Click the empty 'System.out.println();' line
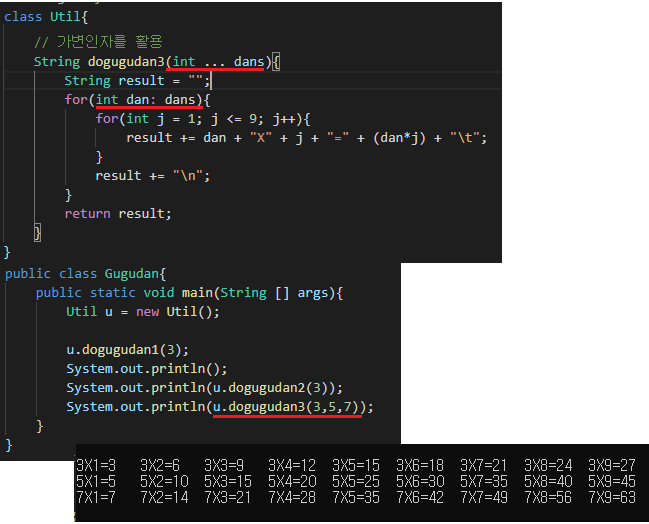Image resolution: width=649 pixels, height=524 pixels. pyautogui.click(x=147, y=369)
